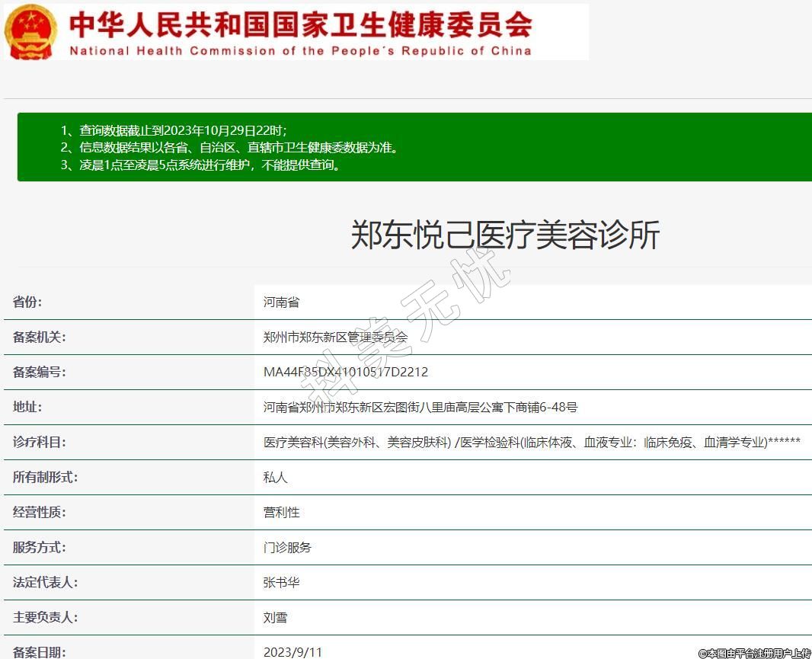Viewport: 812px width, 659px height.
Task: Click the 省份 field label
Action: coord(27,302)
